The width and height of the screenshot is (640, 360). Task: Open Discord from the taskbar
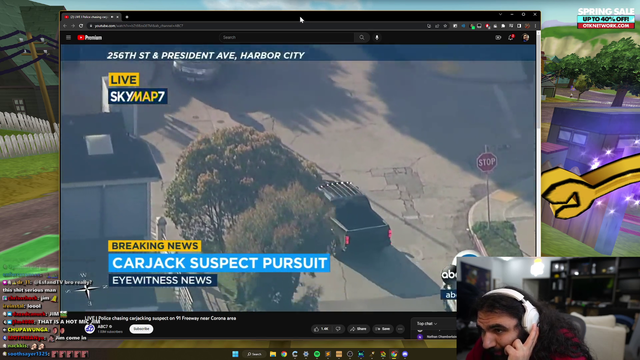[405, 354]
